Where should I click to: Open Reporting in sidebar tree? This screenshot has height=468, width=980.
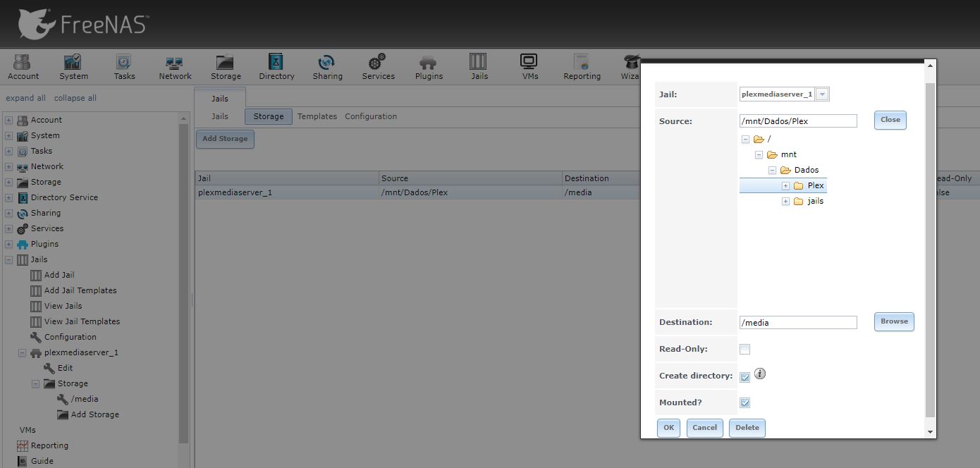pyautogui.click(x=49, y=445)
